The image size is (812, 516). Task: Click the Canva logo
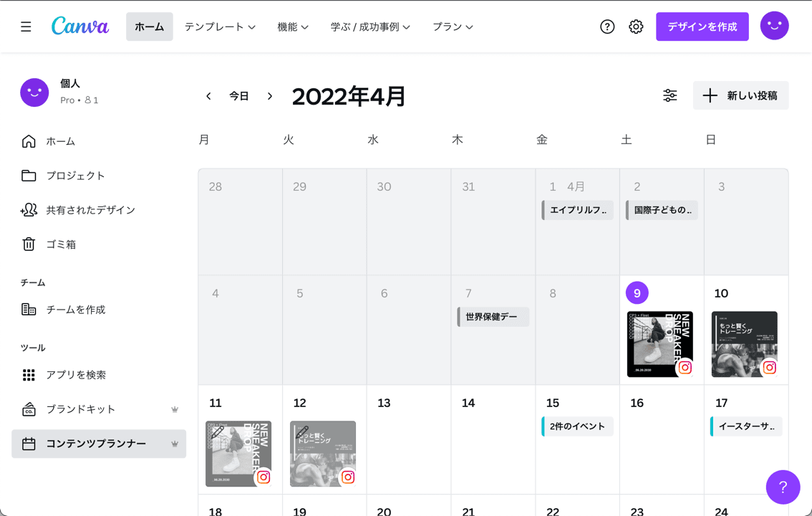click(79, 26)
